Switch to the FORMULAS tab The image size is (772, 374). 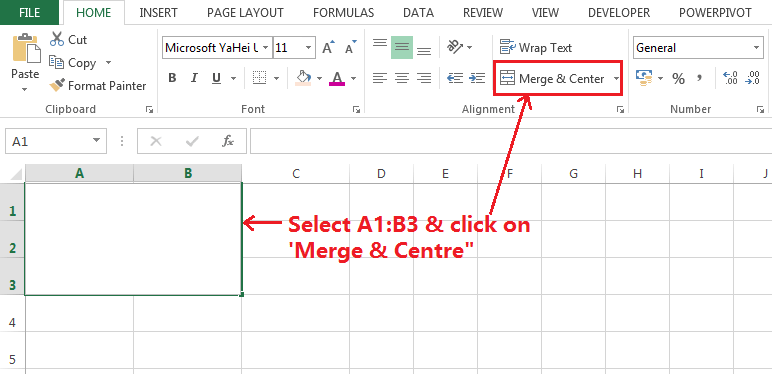[x=343, y=12]
